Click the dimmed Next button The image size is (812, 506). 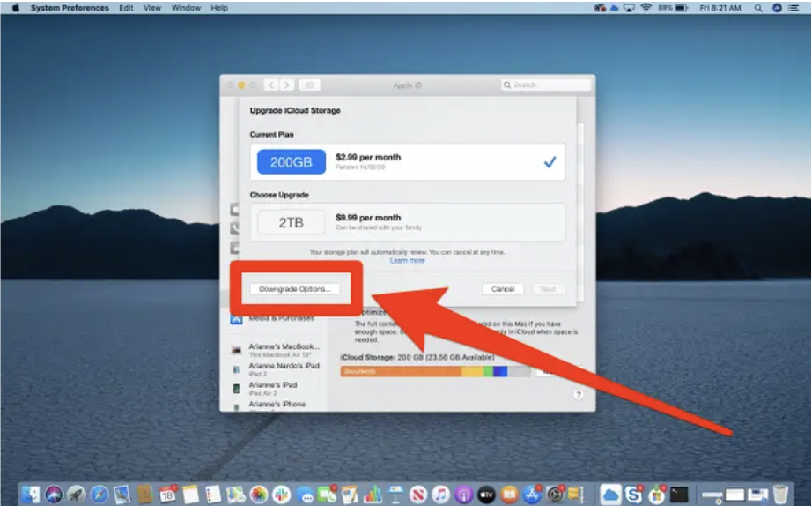point(548,289)
